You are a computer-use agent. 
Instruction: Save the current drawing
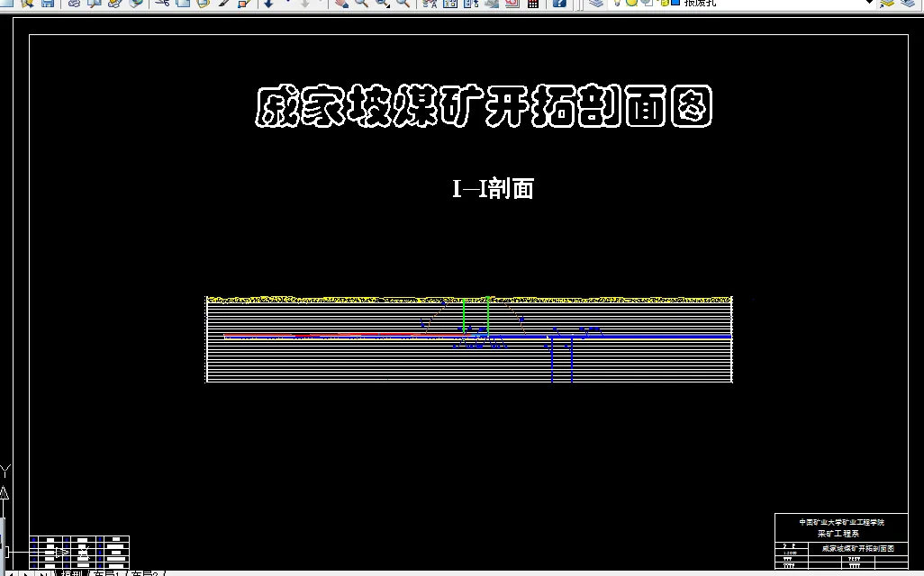tap(46, 4)
